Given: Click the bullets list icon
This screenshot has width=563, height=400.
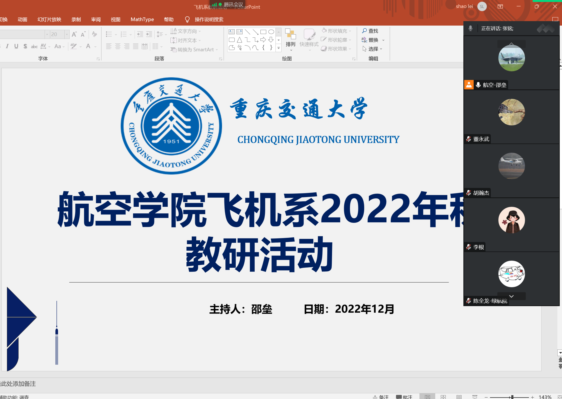Looking at the screenshot, I should 110,34.
